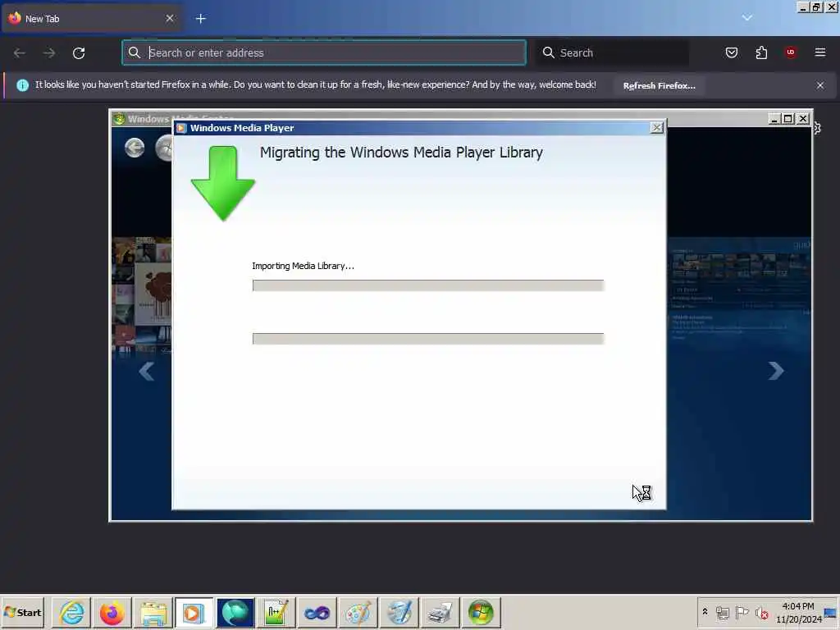The image size is (840, 630).
Task: Launch Internet Explorer from the taskbar
Action: (72, 613)
